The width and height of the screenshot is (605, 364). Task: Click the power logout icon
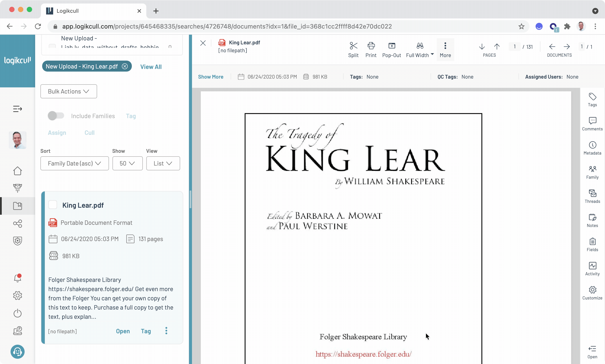pyautogui.click(x=17, y=313)
